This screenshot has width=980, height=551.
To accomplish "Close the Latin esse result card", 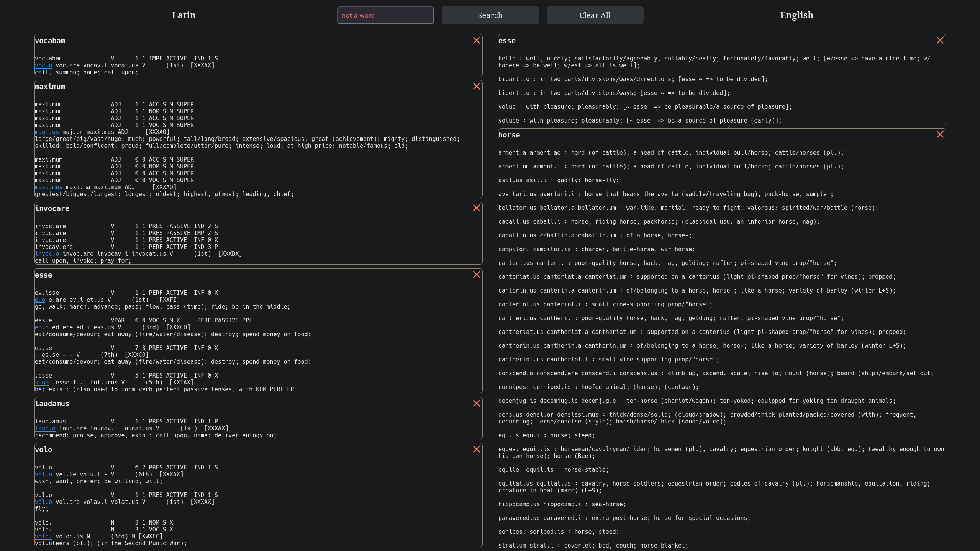I will pos(476,275).
